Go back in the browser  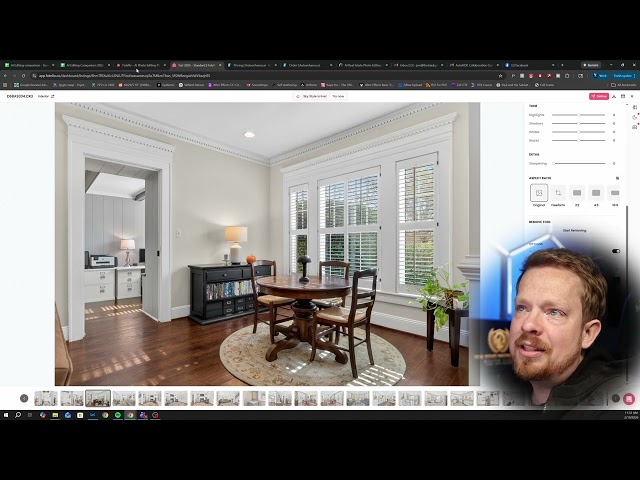(x=5, y=76)
